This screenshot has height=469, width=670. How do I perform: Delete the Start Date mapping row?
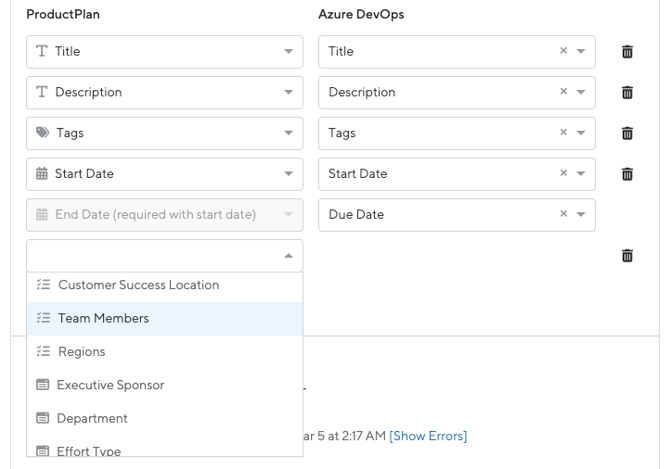coord(627,174)
